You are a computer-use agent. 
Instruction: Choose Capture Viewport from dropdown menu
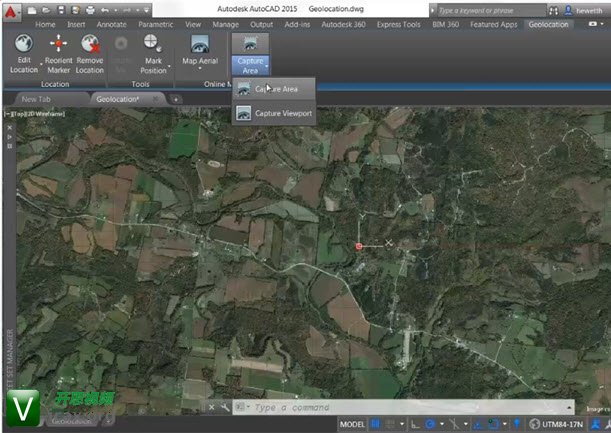(283, 114)
